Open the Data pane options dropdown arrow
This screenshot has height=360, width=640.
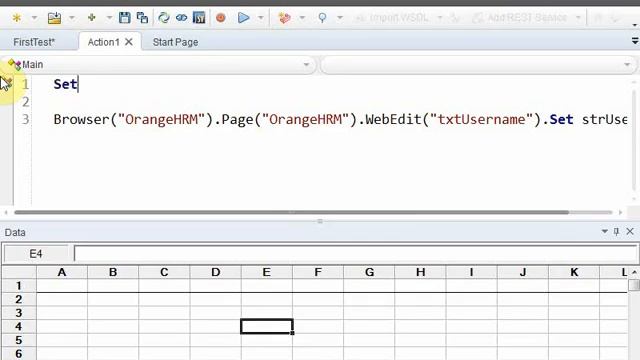point(604,231)
